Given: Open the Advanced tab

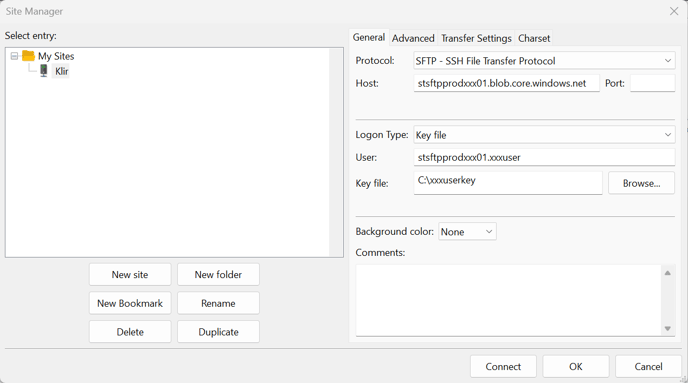Looking at the screenshot, I should (413, 38).
